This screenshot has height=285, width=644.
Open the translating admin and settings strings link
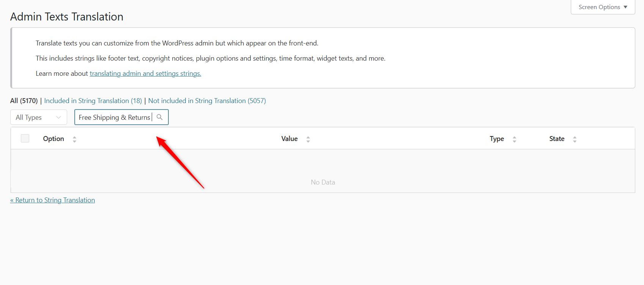pos(145,74)
